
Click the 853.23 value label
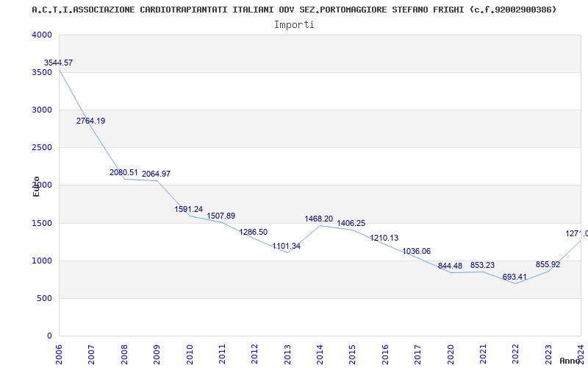[x=482, y=265]
